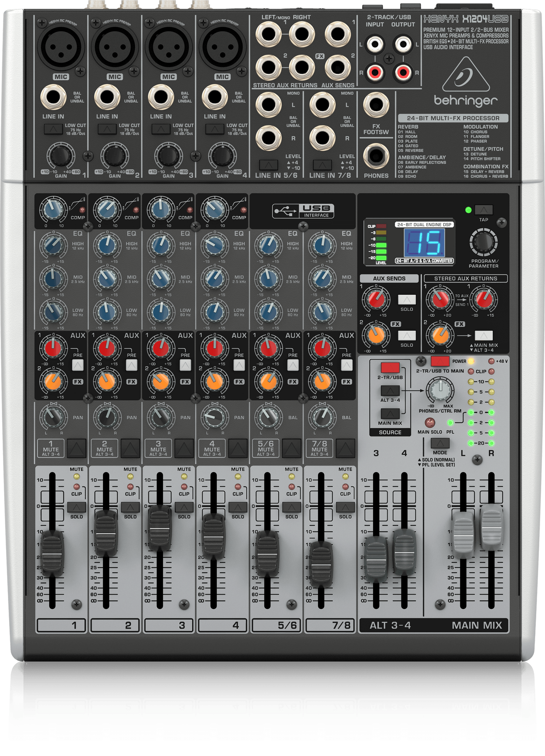
Task: Toggle the ALT 3-4 source switch
Action: (x=390, y=391)
